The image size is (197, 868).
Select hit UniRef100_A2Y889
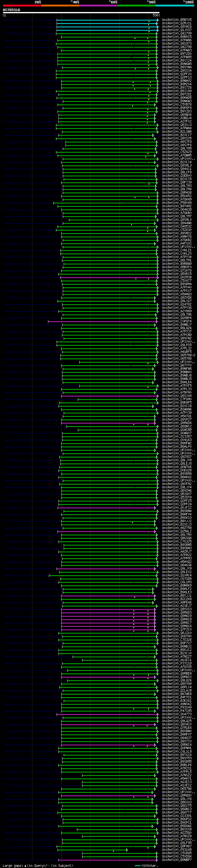click(177, 311)
